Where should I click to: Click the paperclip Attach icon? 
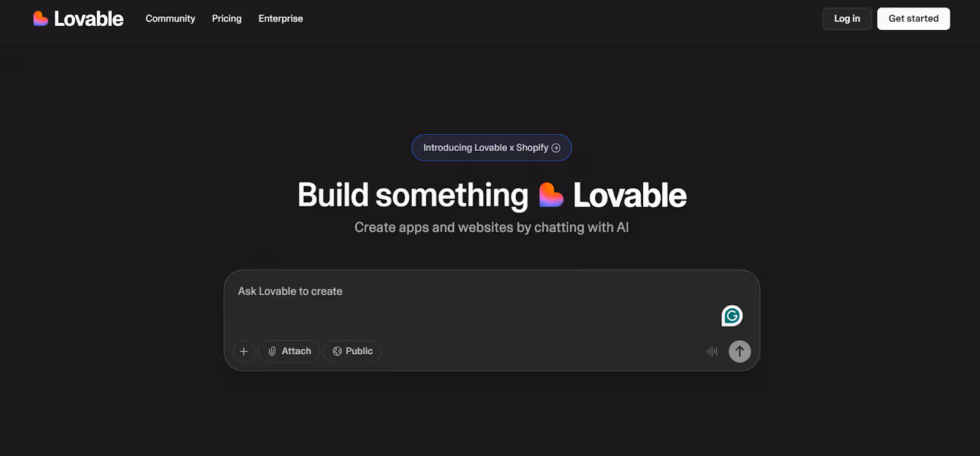[x=272, y=351]
